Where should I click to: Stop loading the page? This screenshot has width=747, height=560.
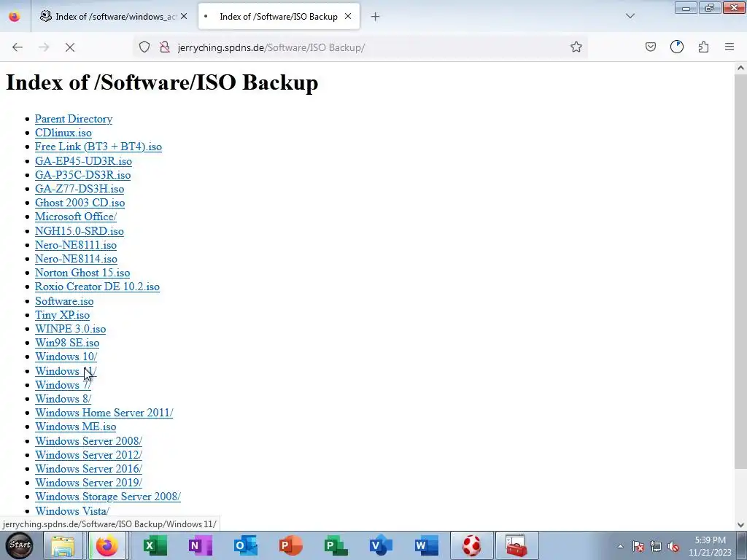pyautogui.click(x=69, y=47)
